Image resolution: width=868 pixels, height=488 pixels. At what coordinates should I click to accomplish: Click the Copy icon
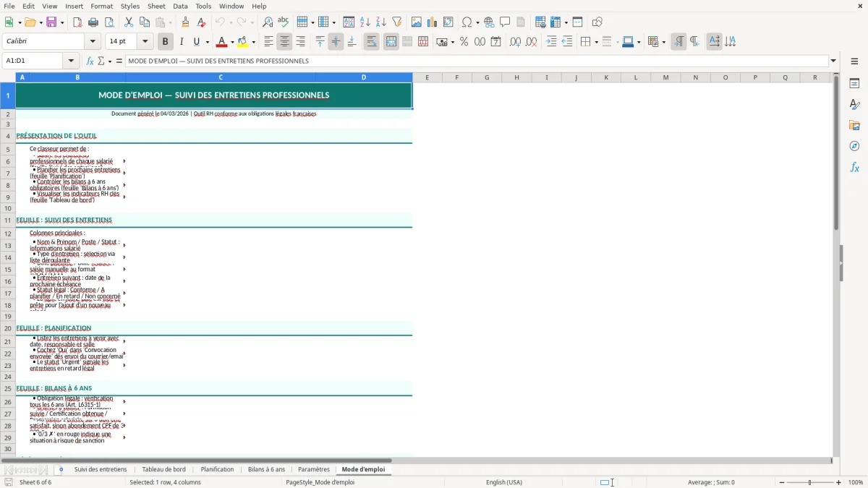[x=145, y=22]
